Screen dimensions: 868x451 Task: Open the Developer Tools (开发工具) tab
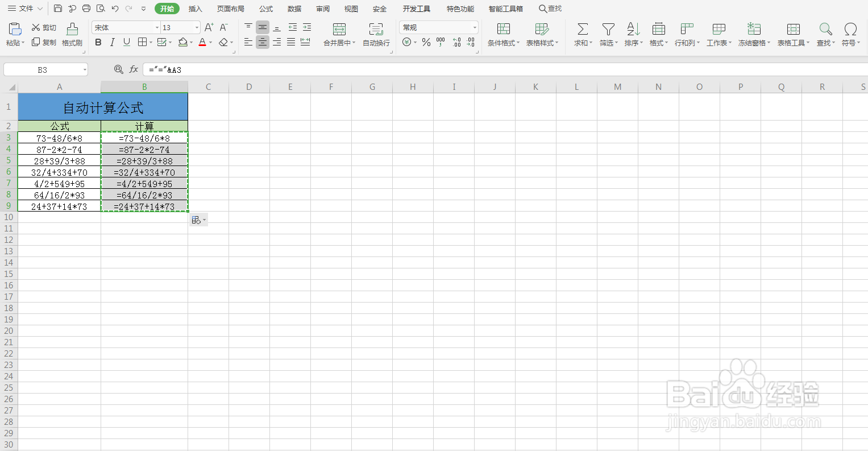(x=417, y=9)
